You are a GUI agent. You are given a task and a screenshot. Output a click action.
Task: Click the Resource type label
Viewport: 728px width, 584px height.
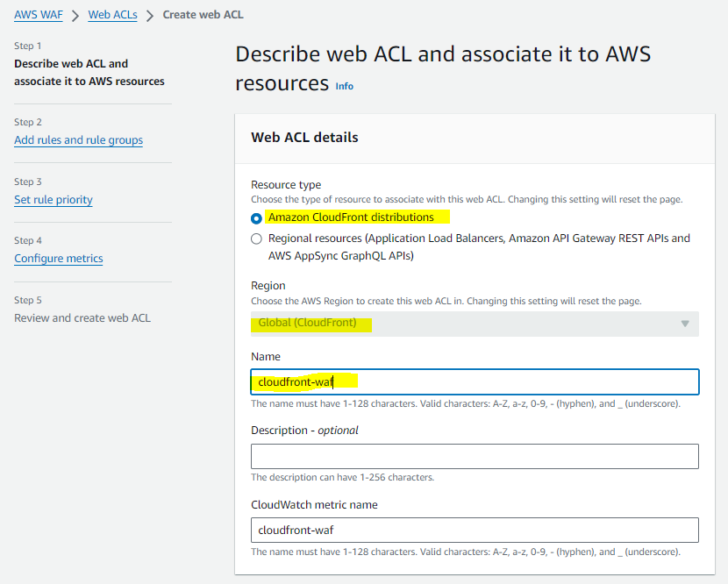tap(286, 185)
